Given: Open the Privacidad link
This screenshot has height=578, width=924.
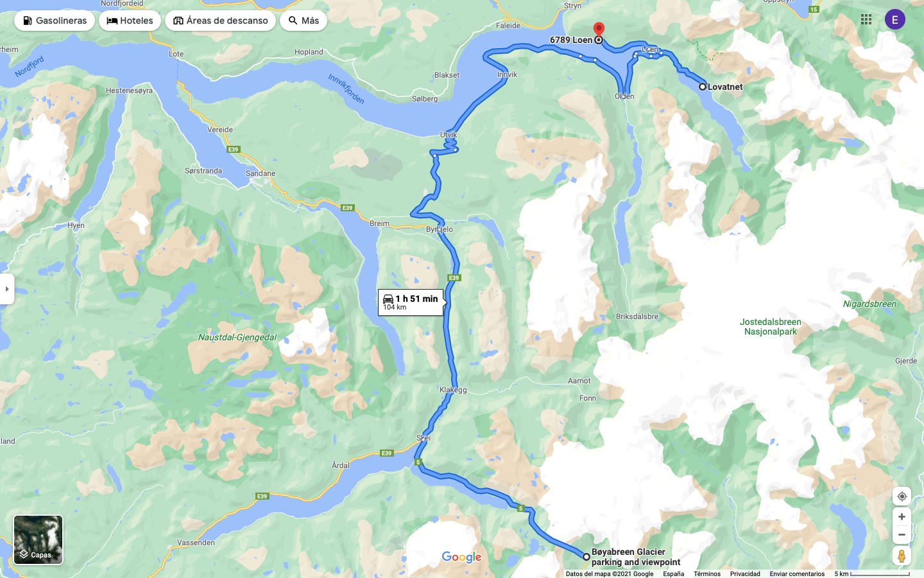Looking at the screenshot, I should coord(745,574).
